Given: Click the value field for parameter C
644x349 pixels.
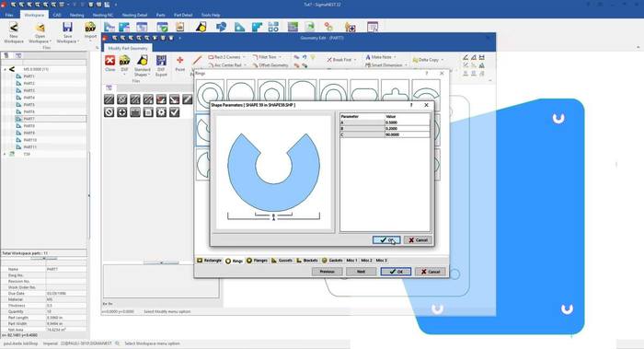Looking at the screenshot, I should coord(407,134).
